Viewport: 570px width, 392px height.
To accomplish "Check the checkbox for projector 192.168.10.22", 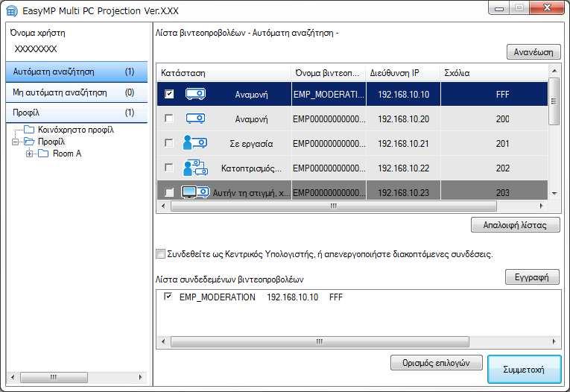I will (x=169, y=167).
